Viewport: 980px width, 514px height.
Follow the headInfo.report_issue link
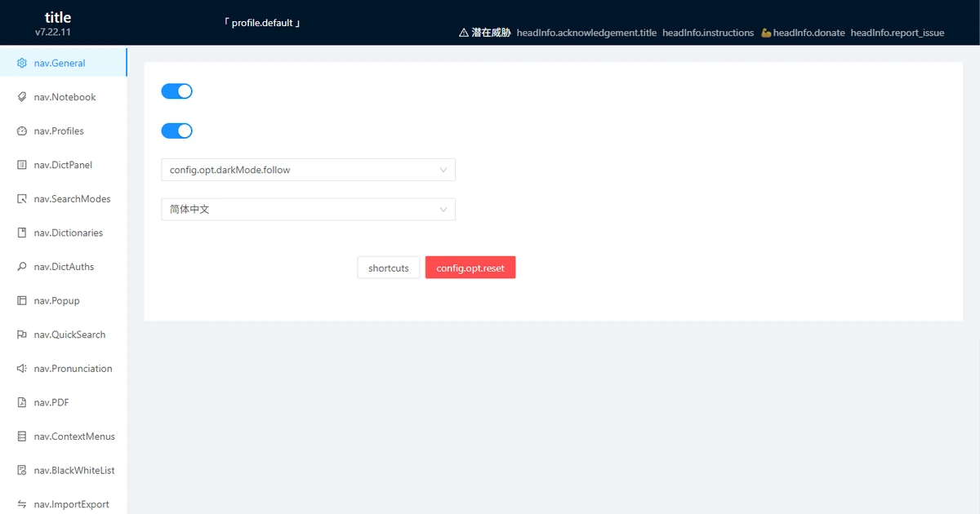point(898,33)
